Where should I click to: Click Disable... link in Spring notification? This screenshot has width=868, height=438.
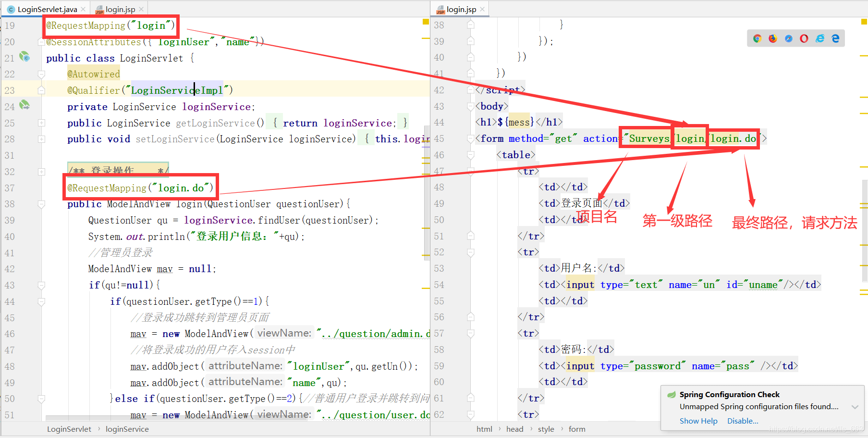[743, 421]
